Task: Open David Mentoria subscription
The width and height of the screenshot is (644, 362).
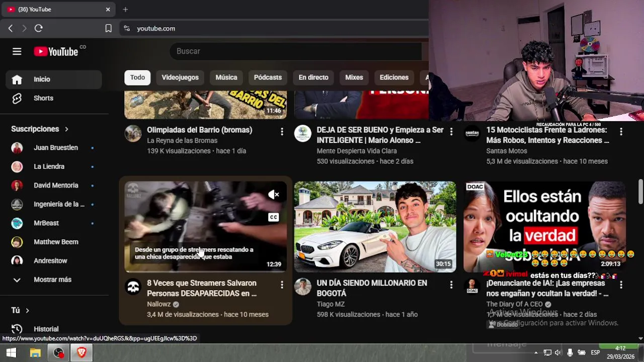Action: click(x=54, y=186)
